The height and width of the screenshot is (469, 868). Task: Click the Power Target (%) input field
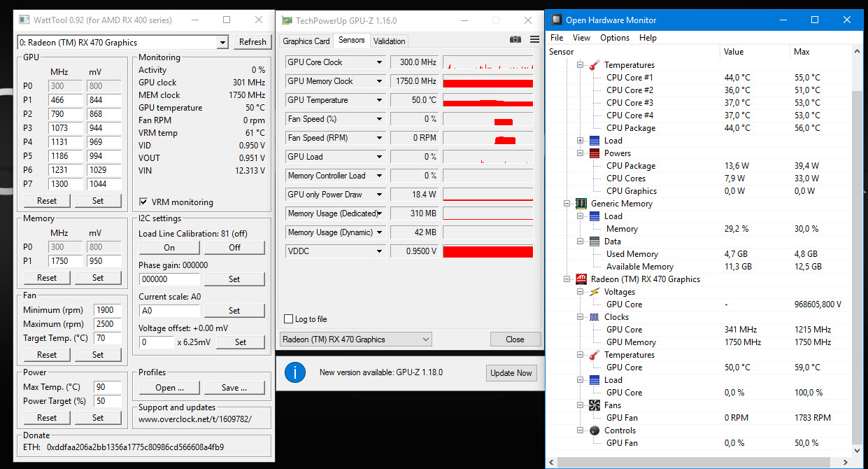pos(108,401)
